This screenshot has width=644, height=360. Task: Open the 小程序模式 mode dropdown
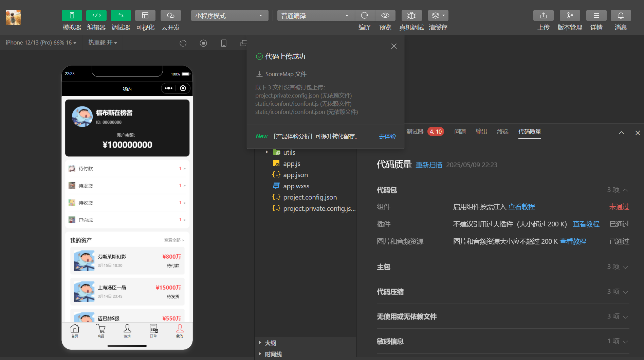(x=229, y=16)
